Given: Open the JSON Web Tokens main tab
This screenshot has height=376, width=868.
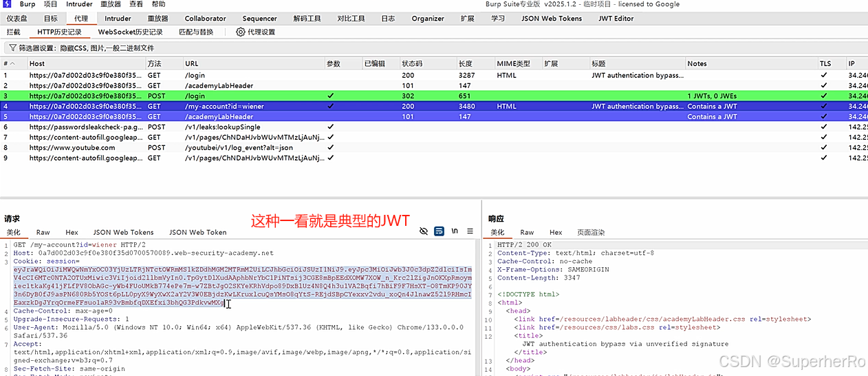Looking at the screenshot, I should coord(552,19).
